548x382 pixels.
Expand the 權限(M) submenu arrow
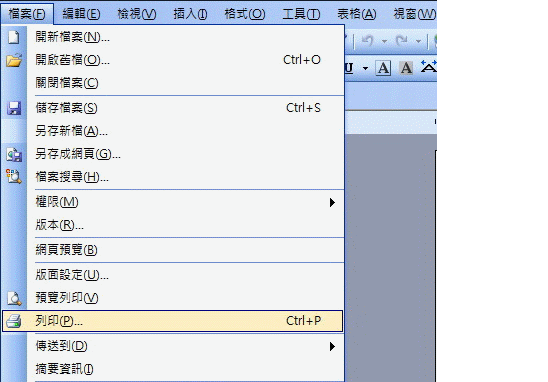tap(332, 202)
